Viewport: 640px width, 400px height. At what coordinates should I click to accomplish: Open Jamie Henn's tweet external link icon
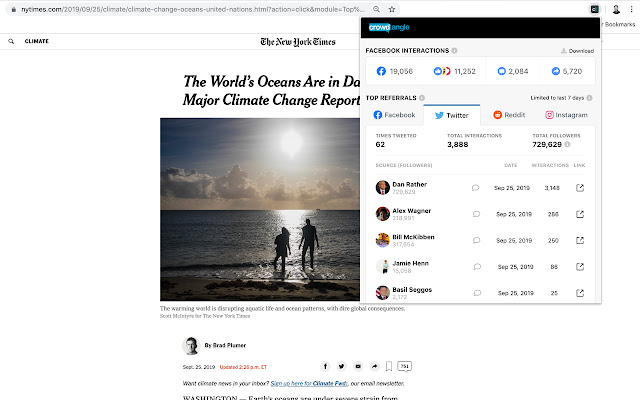click(x=580, y=267)
